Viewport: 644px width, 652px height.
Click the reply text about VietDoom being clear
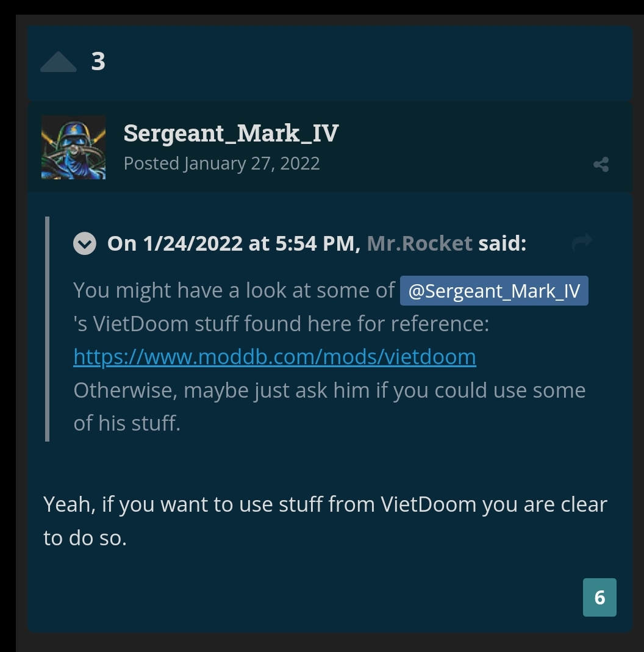coord(325,521)
